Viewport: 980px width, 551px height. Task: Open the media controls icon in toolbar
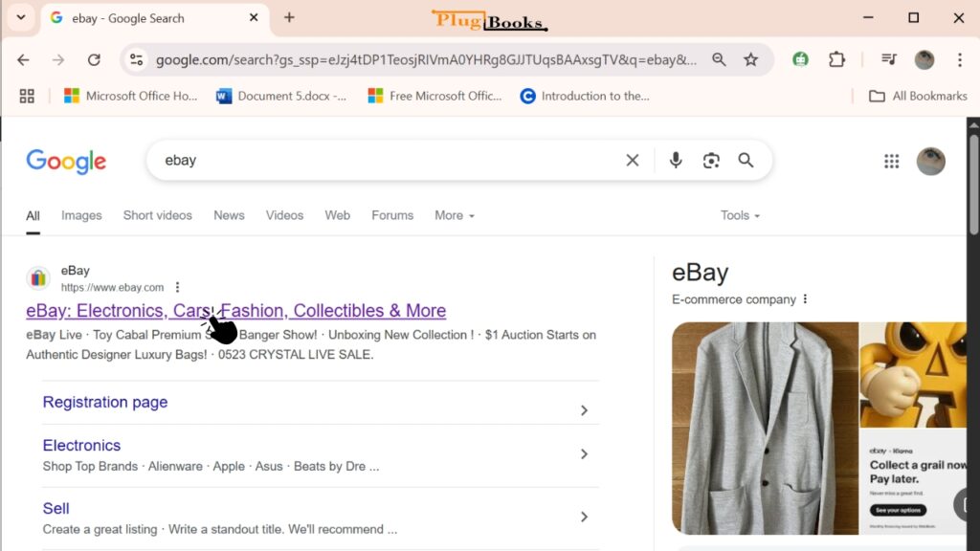tap(888, 59)
